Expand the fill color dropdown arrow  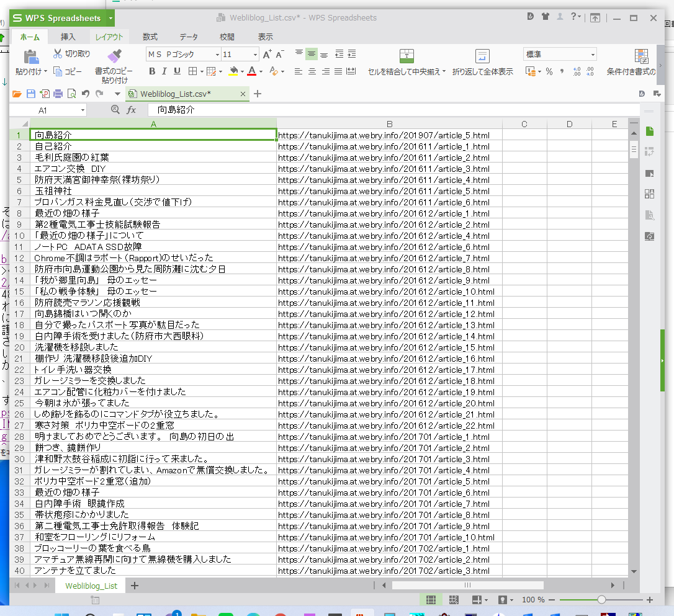coord(243,72)
